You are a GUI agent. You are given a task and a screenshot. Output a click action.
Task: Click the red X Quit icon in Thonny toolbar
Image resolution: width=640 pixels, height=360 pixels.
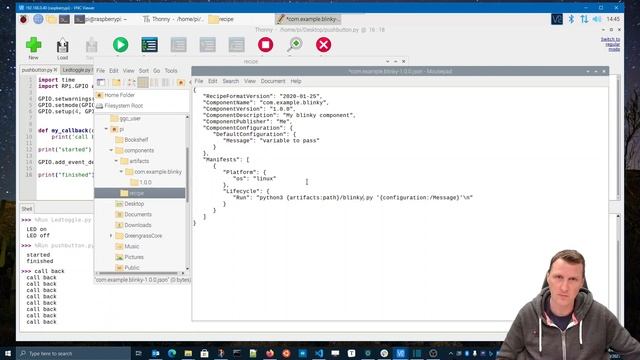[x=324, y=44]
